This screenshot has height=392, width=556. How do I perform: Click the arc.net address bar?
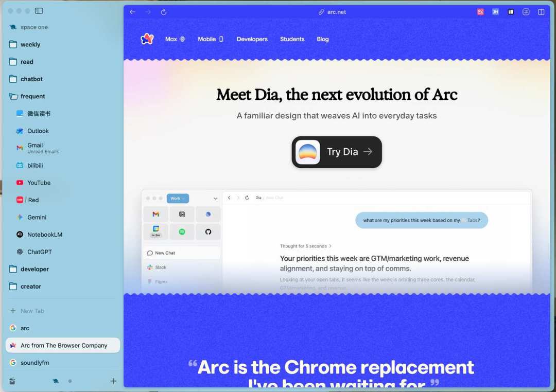(x=332, y=12)
